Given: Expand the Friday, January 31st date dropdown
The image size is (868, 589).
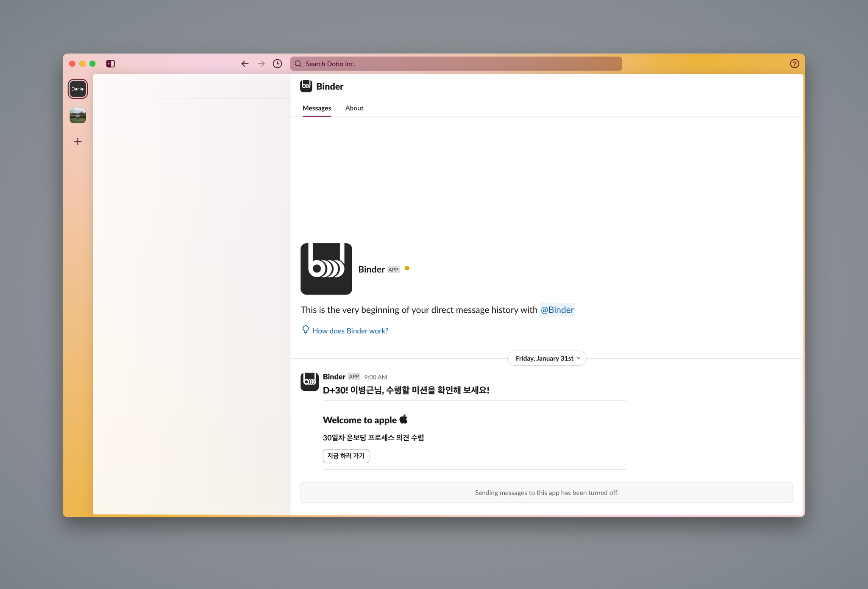Looking at the screenshot, I should point(547,358).
